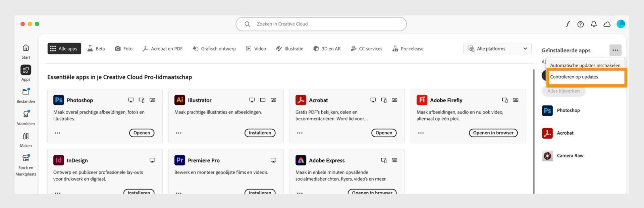Open Bestanden in the sidebar
644x208 pixels.
coord(26,95)
